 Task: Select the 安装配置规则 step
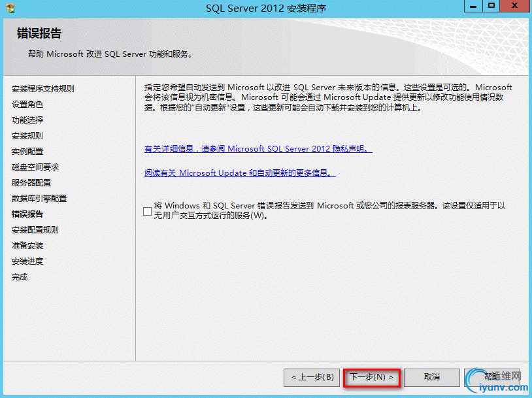tap(35, 229)
